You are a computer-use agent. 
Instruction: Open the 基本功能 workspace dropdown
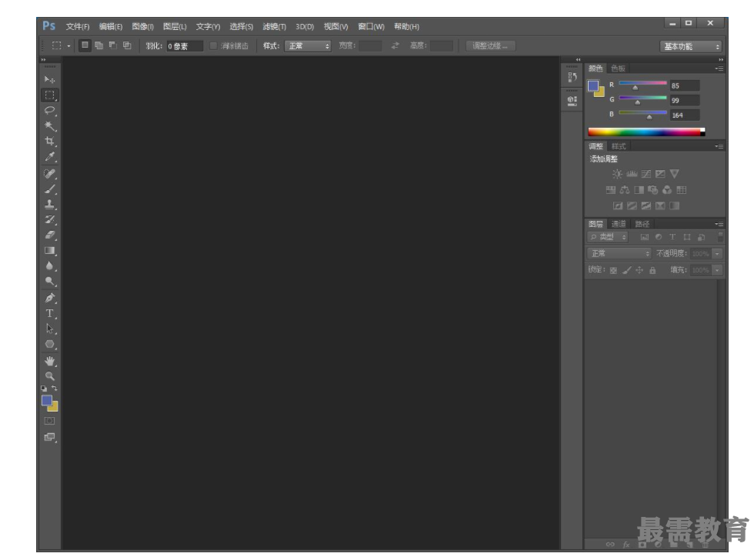click(x=691, y=47)
